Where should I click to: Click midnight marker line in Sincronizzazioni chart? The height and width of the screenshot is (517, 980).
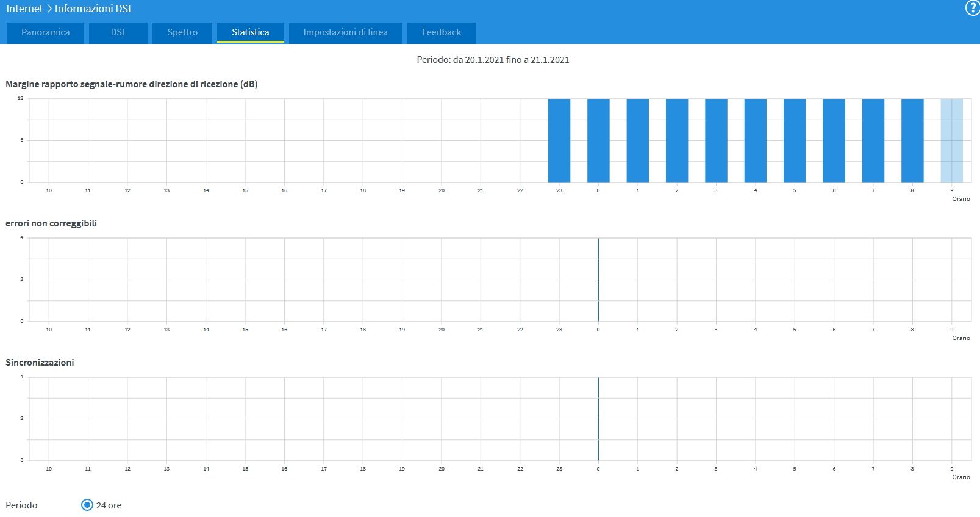(x=598, y=419)
